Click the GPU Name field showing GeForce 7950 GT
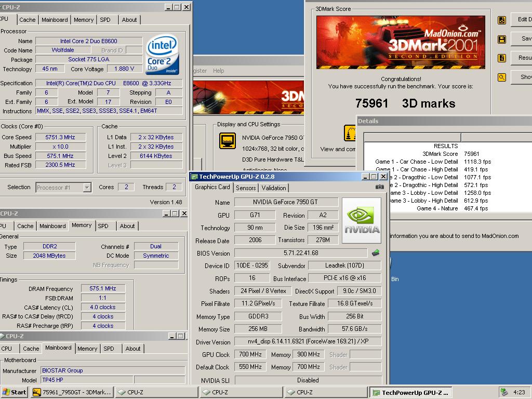 286,202
